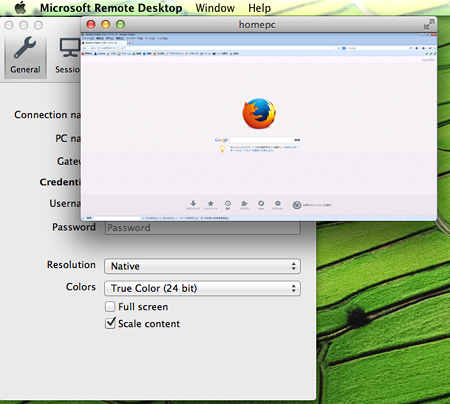Screen dimensions: 450x404
Task: Click into the Password field
Action: [203, 228]
